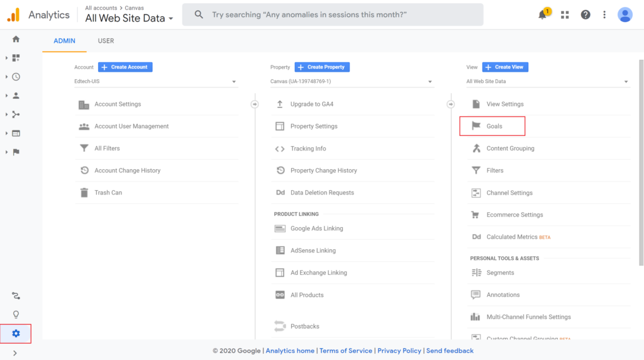Click the Ecommerce Settings cart icon
The height and width of the screenshot is (360, 644).
click(x=475, y=215)
